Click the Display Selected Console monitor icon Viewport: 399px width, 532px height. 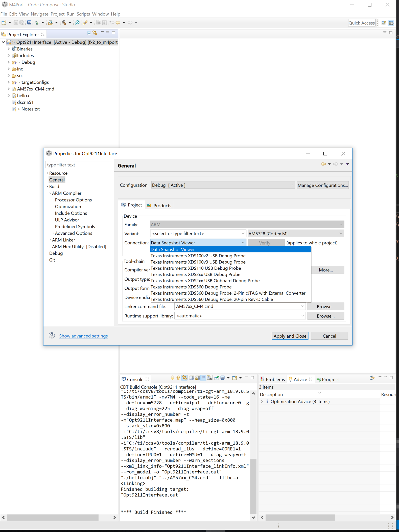[223, 378]
